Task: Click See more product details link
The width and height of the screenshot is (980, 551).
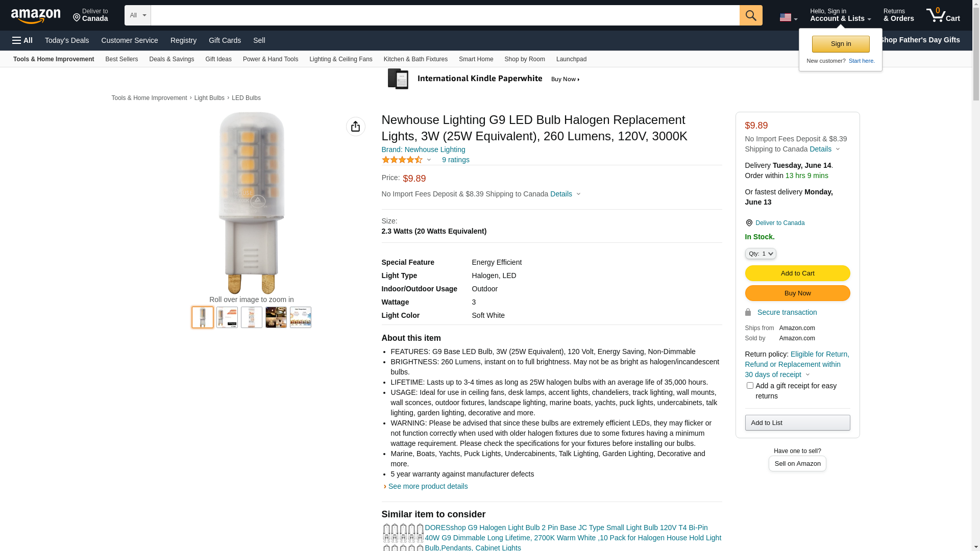Action: coord(428,486)
